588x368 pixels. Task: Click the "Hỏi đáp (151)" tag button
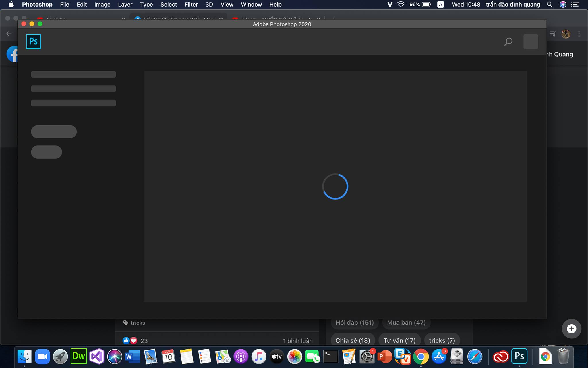click(x=355, y=322)
